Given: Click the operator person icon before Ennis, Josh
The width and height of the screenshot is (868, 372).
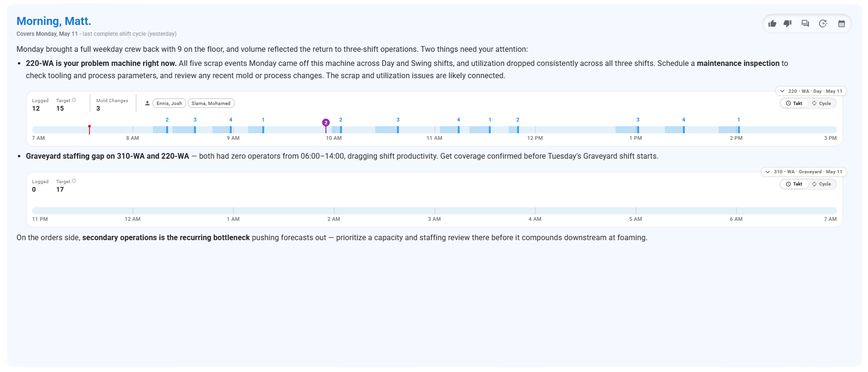Looking at the screenshot, I should tap(147, 103).
